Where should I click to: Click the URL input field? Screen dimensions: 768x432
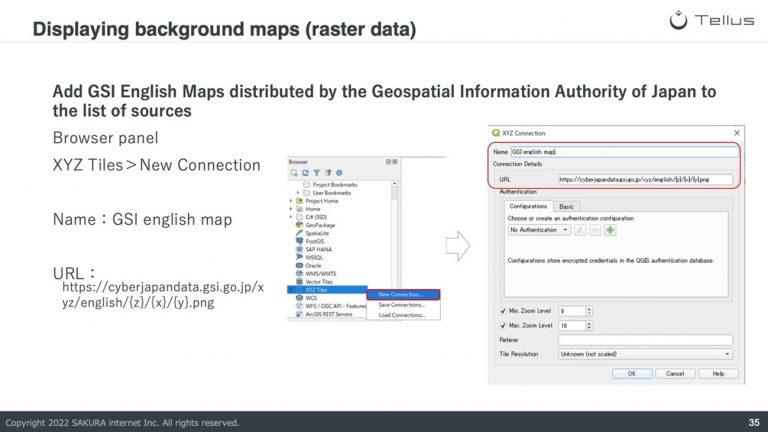[645, 180]
